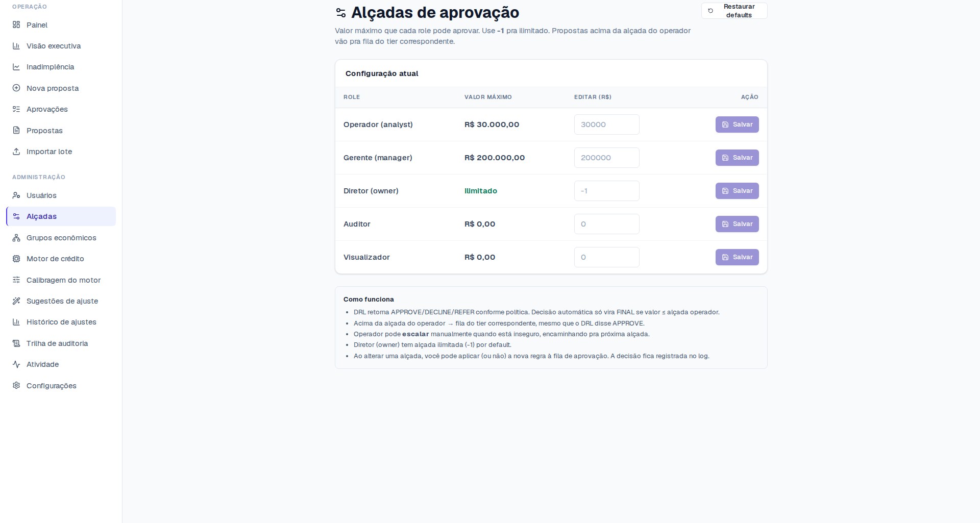Click the green Ilimitado value
The image size is (980, 523).
coord(481,191)
